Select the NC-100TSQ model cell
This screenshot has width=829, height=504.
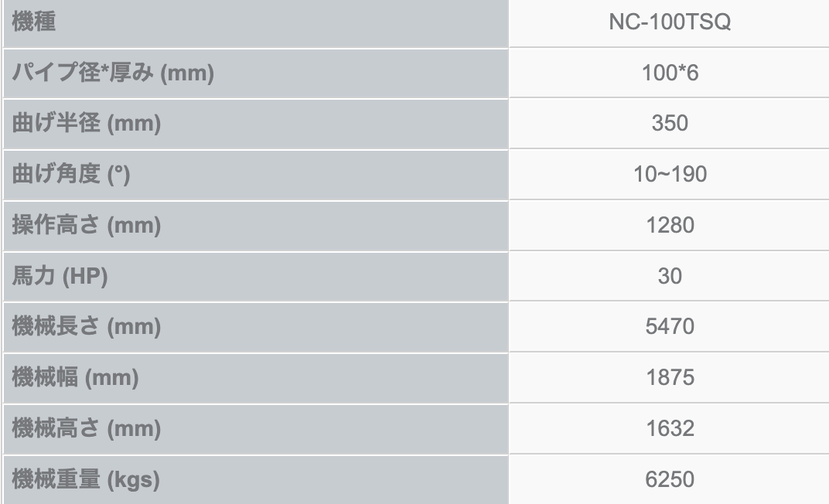(x=670, y=22)
